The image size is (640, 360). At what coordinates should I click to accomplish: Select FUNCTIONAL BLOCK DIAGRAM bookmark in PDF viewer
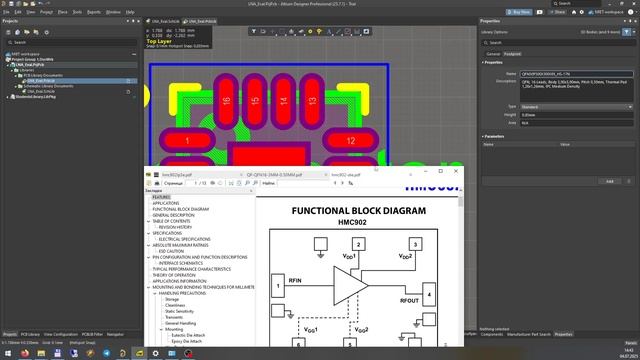click(x=180, y=209)
